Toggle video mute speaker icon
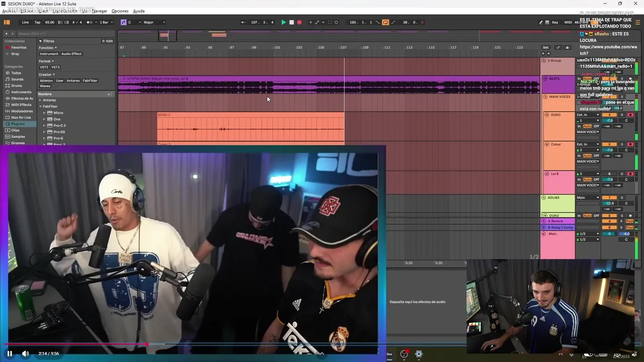The width and height of the screenshot is (644, 362). (x=25, y=353)
